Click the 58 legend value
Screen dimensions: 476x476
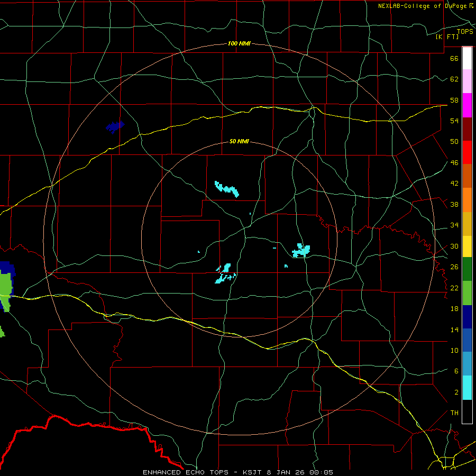click(x=454, y=100)
